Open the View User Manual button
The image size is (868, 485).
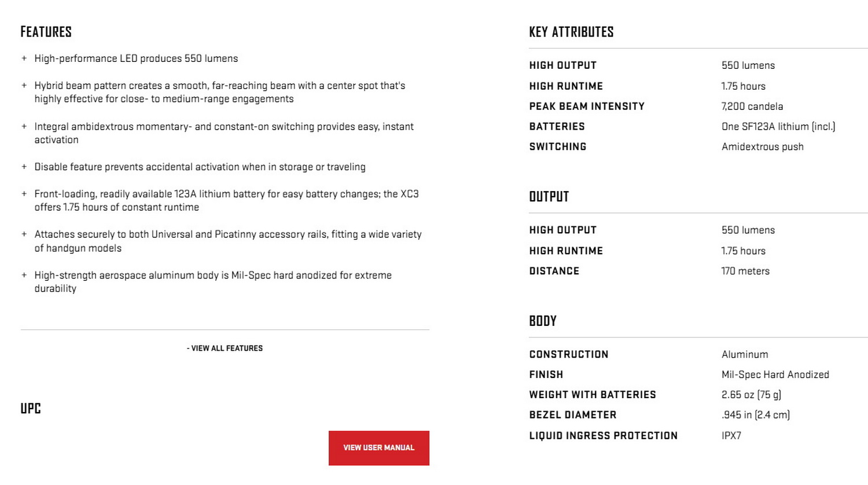click(x=378, y=448)
